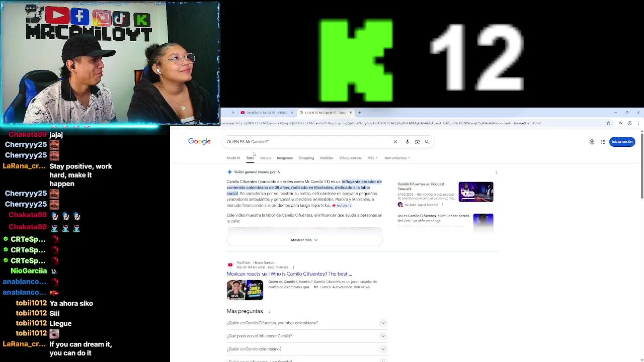The width and height of the screenshot is (644, 362).
Task: Click chat username Chakata89 beside jajaj
Action: 28,135
